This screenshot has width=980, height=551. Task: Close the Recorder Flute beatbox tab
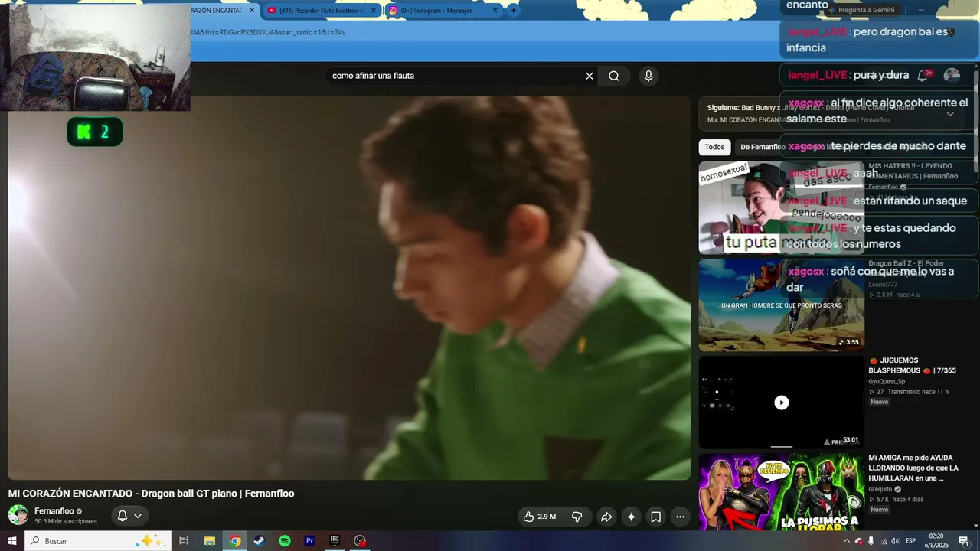374,11
